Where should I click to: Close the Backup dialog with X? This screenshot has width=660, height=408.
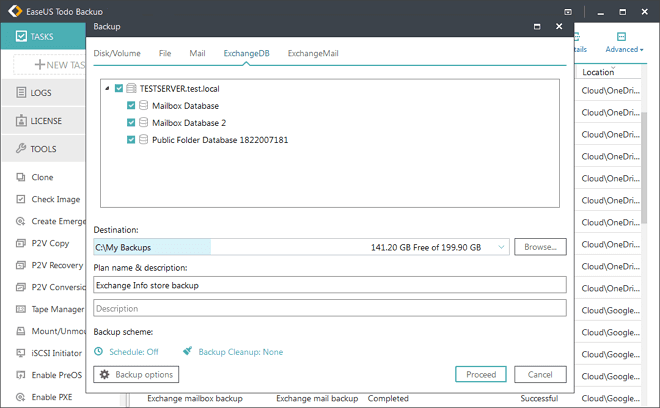click(x=559, y=27)
